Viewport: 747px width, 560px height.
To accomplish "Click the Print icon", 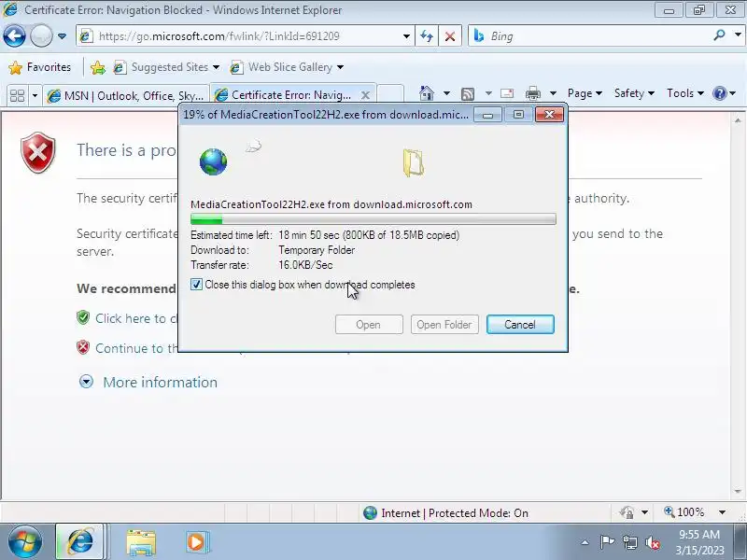I will coord(533,93).
